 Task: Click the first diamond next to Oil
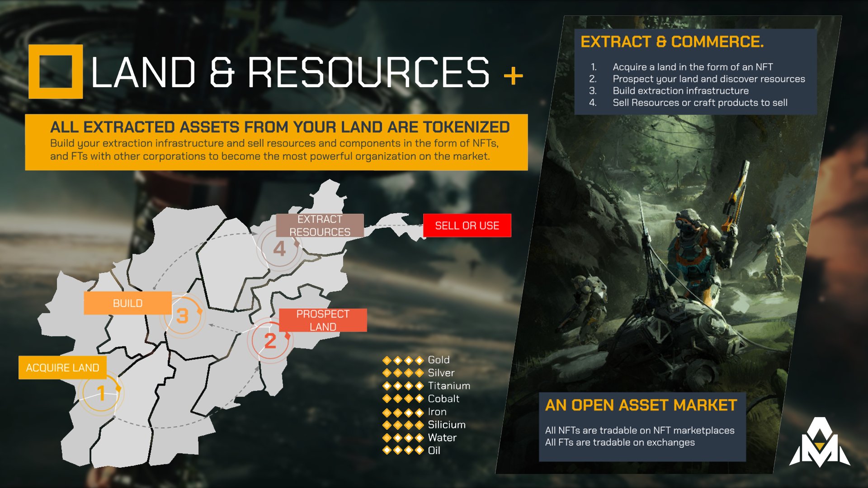coord(387,450)
